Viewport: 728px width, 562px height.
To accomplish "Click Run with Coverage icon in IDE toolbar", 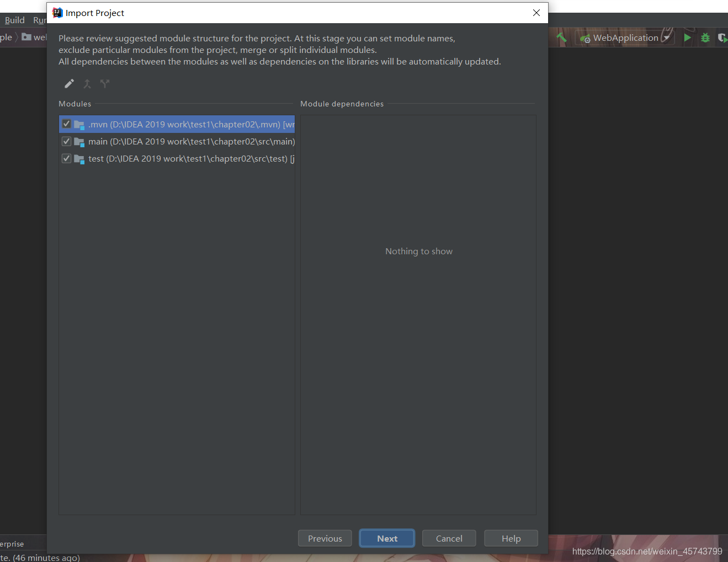I will (722, 38).
